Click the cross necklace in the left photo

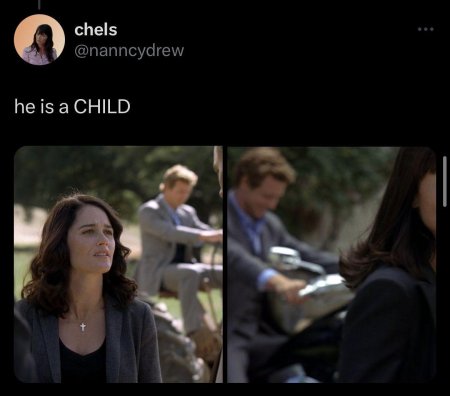point(83,325)
